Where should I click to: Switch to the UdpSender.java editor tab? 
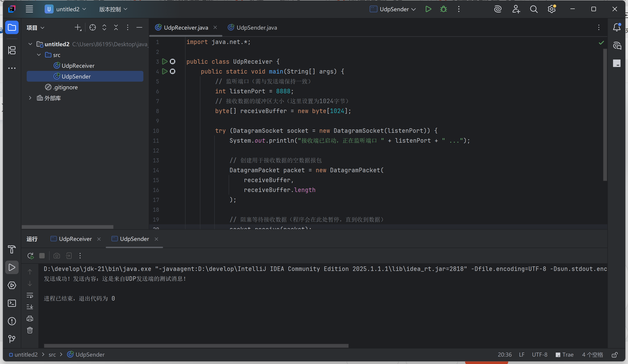click(256, 28)
